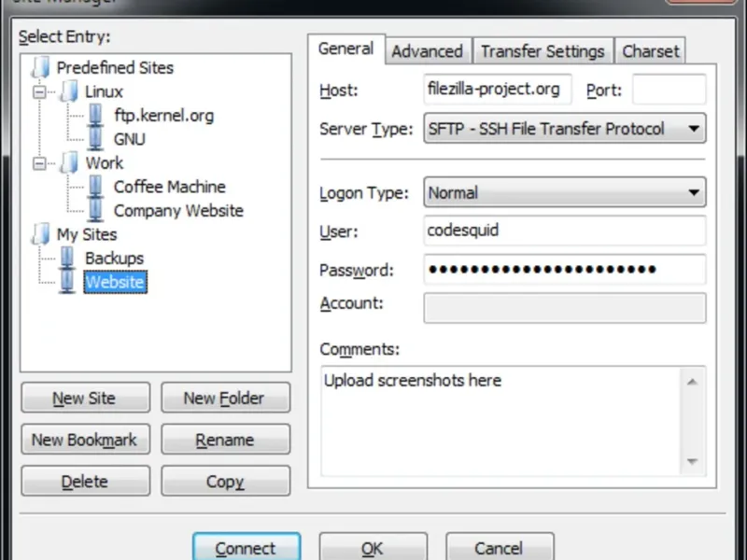Open the Charset tab
The width and height of the screenshot is (747, 560).
pyautogui.click(x=650, y=51)
